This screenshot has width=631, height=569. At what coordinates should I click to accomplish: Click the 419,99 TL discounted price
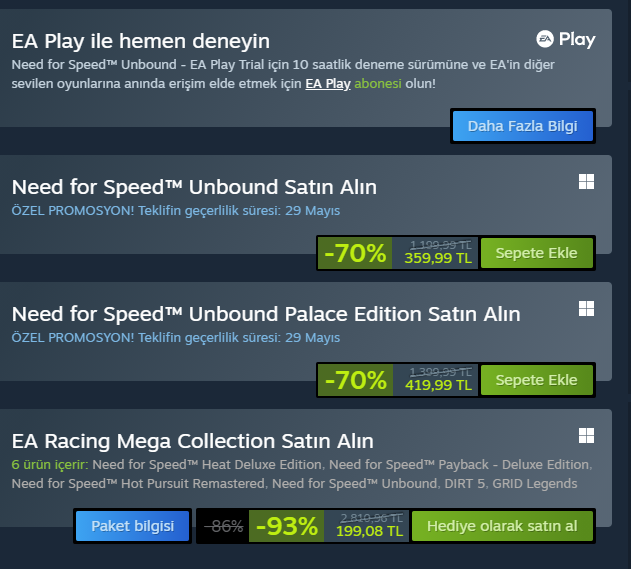(x=437, y=385)
